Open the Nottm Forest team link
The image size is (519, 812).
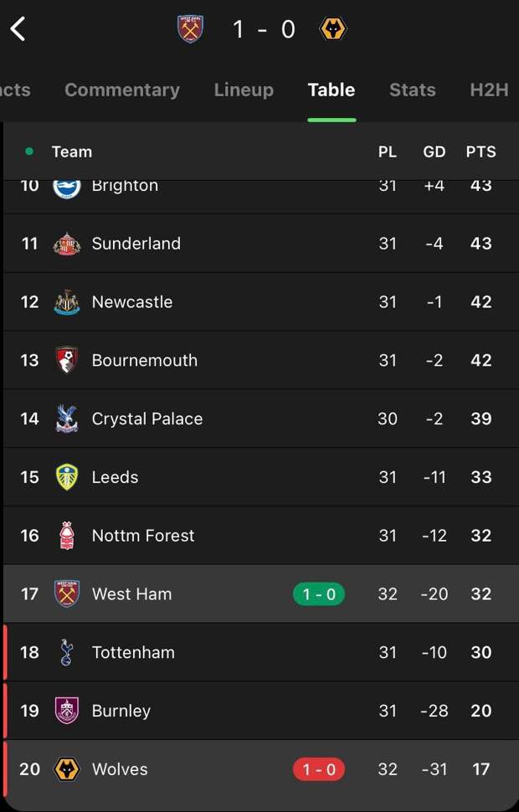click(x=143, y=536)
